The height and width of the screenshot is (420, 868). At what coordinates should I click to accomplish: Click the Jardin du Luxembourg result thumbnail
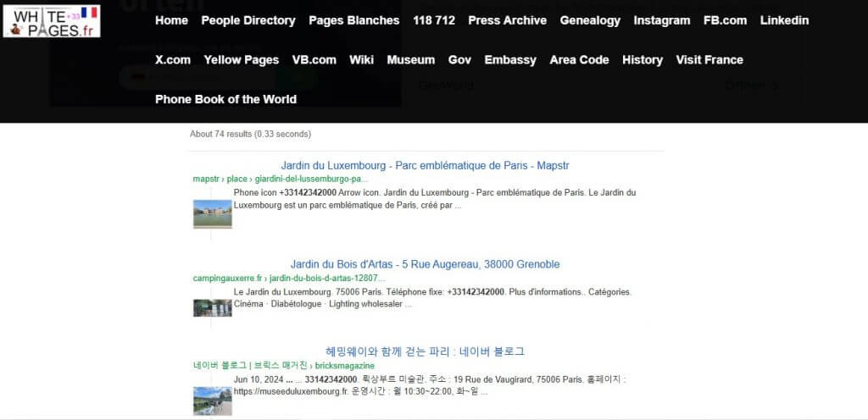tap(212, 213)
